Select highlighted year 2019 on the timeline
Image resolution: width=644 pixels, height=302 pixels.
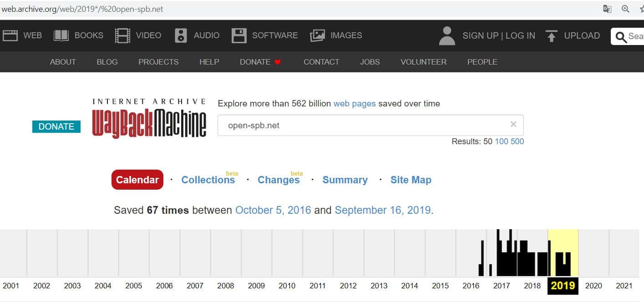point(563,286)
